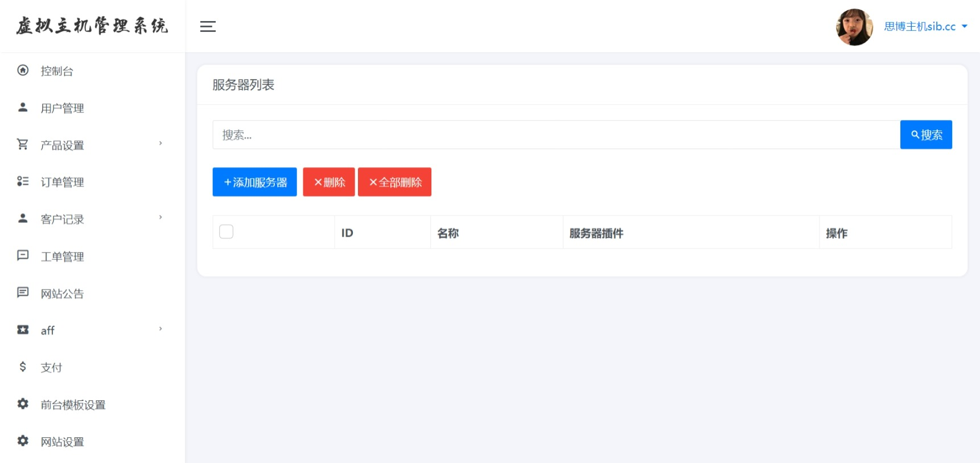
Task: Click the gear icon for 前台模板设置
Action: 23,404
